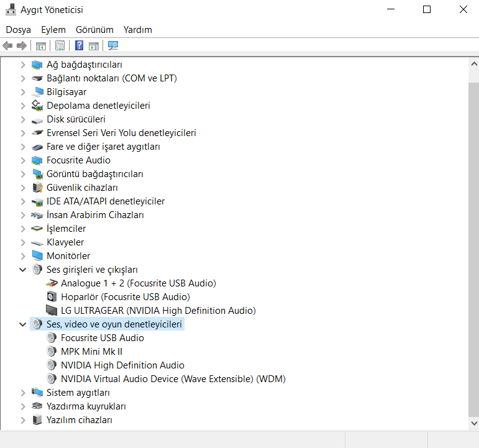Click the vertical scrollbar thumb
Image resolution: width=479 pixels, height=448 pixels.
(474, 249)
